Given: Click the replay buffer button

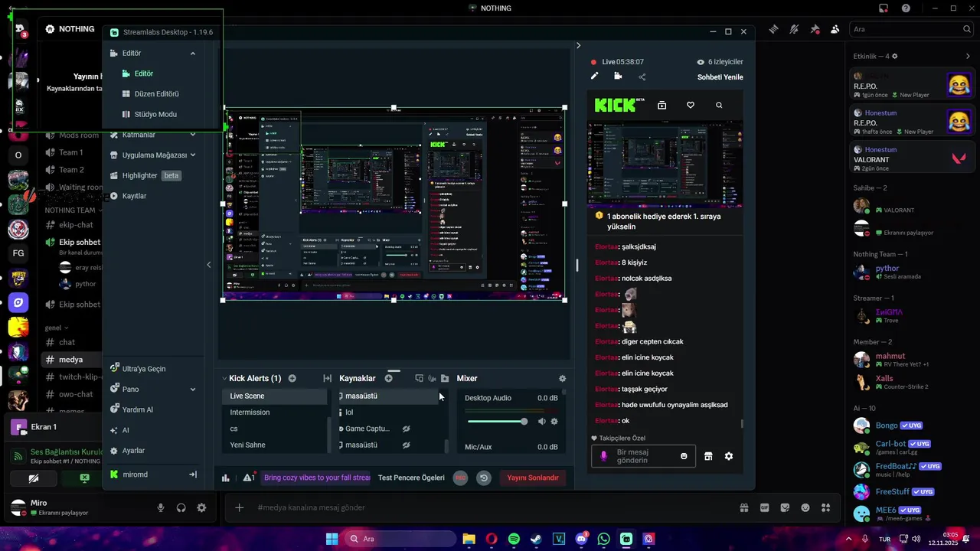Looking at the screenshot, I should [484, 478].
